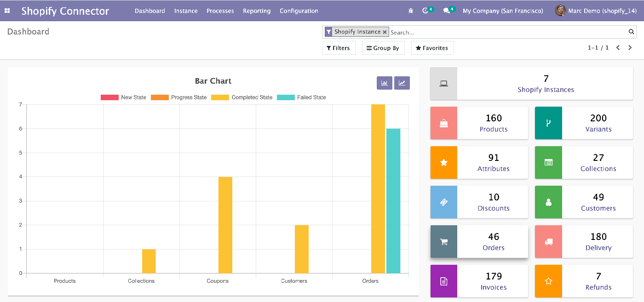This screenshot has height=302, width=644.
Task: Click the Orders Completed State bar
Action: pos(378,189)
